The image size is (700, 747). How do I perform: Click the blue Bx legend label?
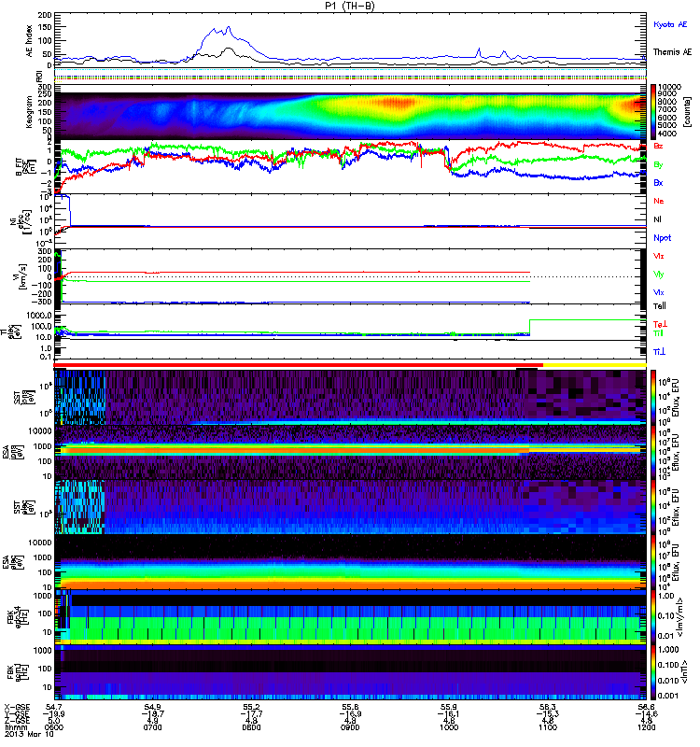click(x=658, y=182)
